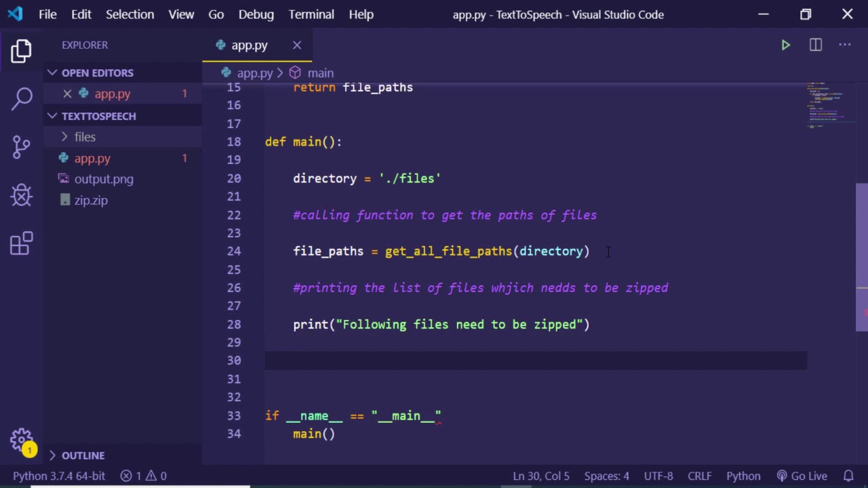Viewport: 868px width, 488px height.
Task: Collapse the OPEN EDITORS section
Action: click(98, 73)
